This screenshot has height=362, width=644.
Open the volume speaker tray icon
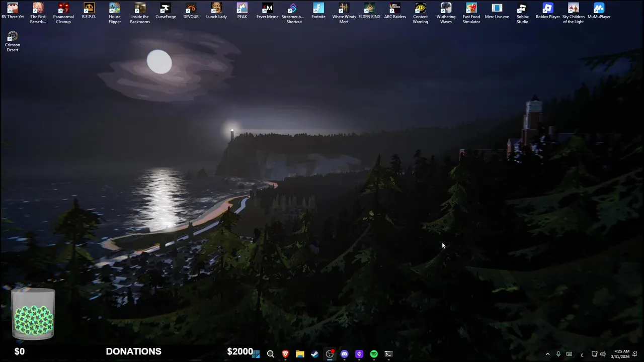click(603, 354)
